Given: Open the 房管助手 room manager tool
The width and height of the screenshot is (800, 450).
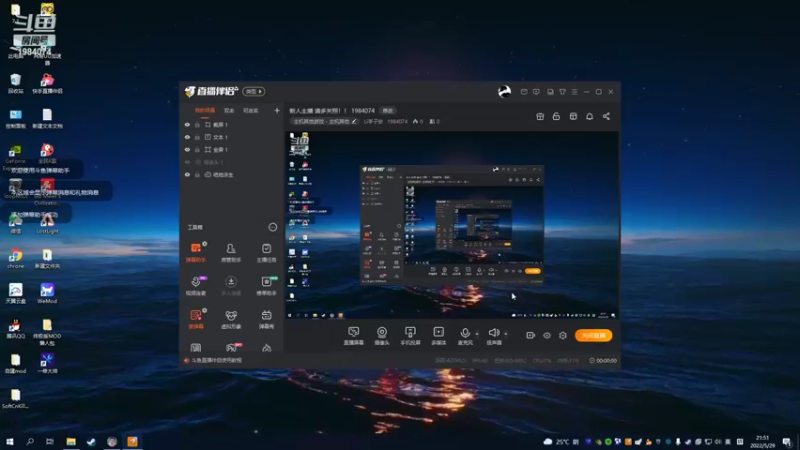Looking at the screenshot, I should [231, 252].
